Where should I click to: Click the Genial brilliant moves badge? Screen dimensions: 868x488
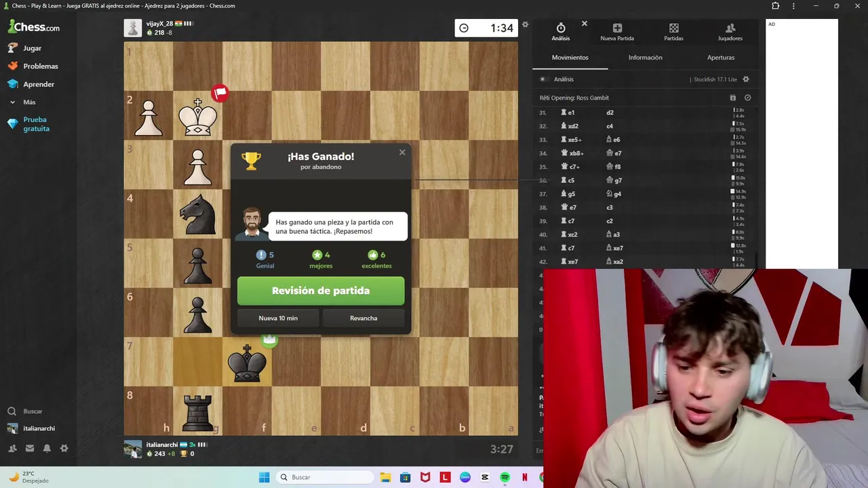tap(265, 260)
